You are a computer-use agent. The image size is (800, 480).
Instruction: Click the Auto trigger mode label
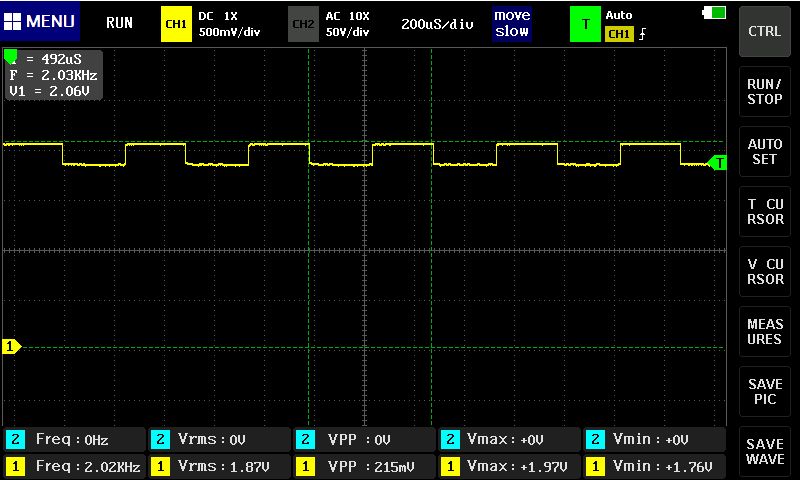[x=619, y=15]
